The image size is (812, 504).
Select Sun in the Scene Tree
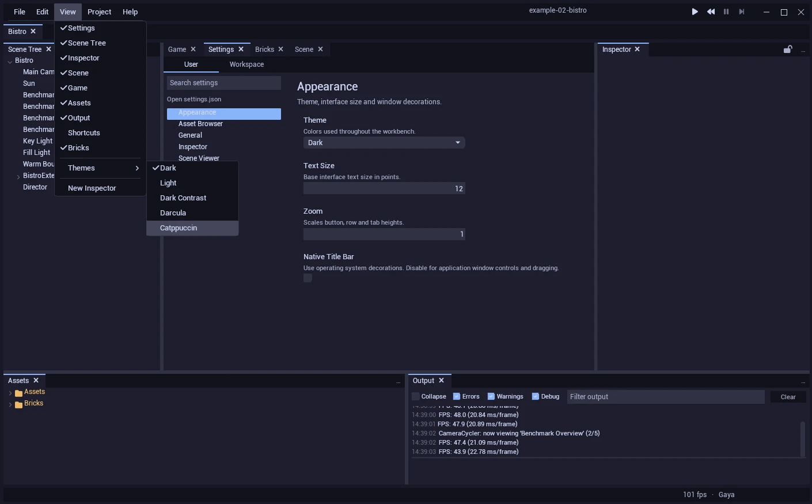(29, 84)
